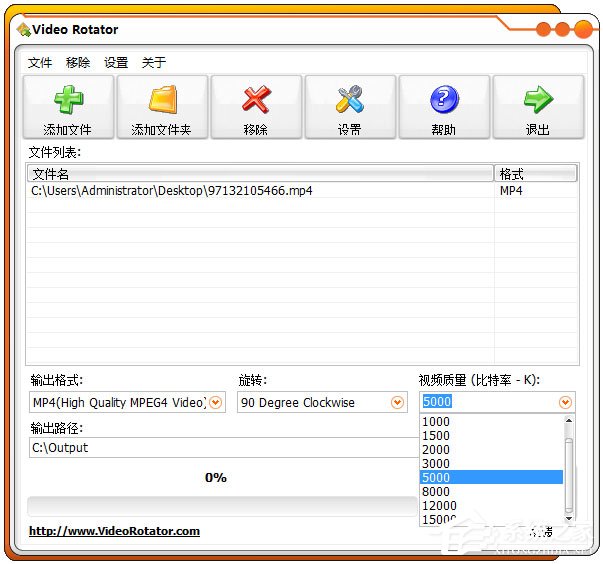This screenshot has height=564, width=603.
Task: Select 3000 in the bitrate list
Action: click(491, 463)
